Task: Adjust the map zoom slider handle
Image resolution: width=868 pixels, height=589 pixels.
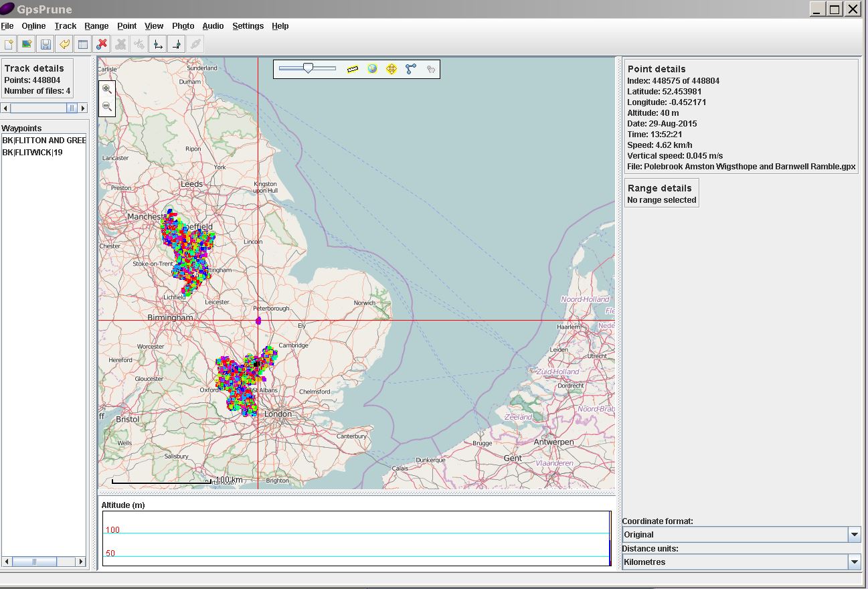Action: point(308,68)
